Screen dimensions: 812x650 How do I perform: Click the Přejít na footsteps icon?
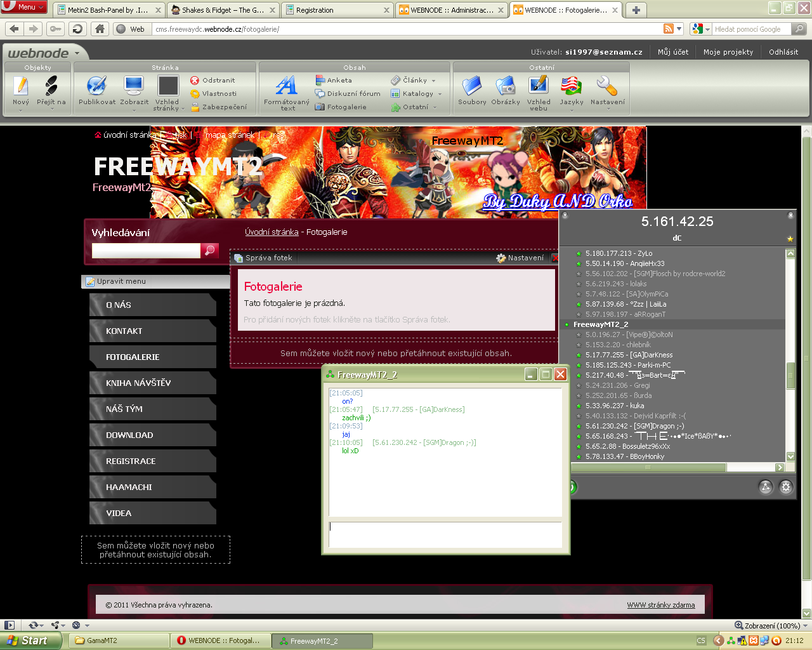[x=51, y=86]
